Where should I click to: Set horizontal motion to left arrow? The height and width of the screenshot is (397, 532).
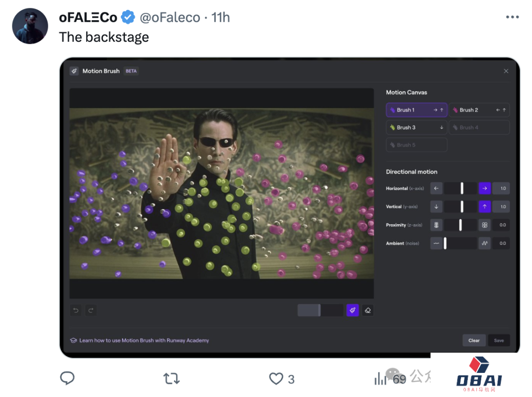point(436,188)
